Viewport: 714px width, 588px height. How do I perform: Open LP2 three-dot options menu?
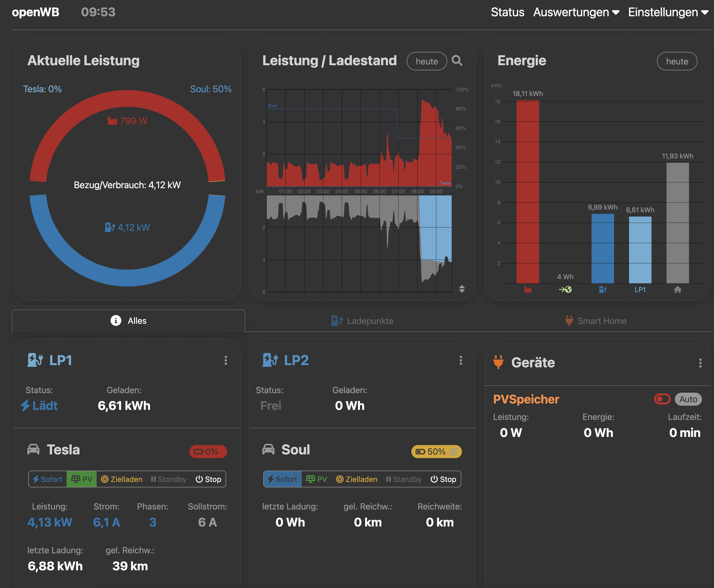461,360
